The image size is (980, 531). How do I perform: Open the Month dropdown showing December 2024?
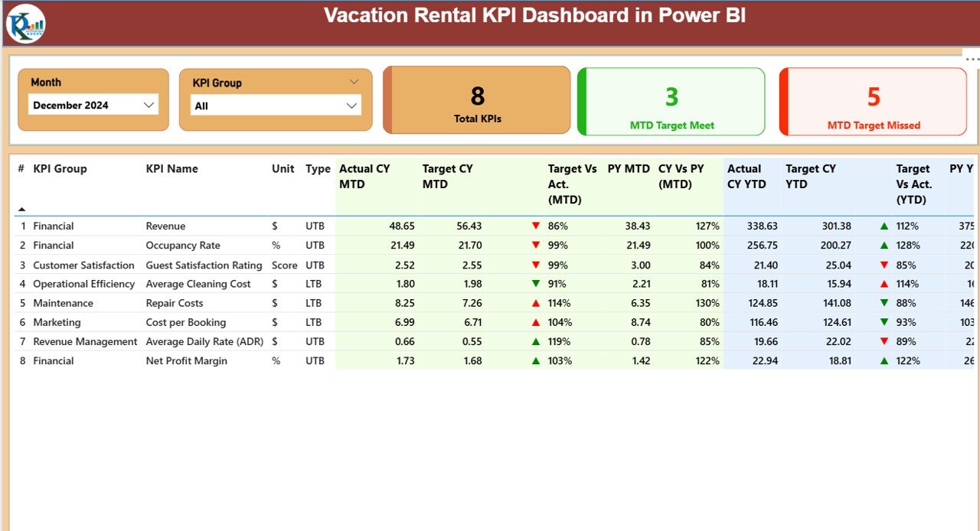93,106
